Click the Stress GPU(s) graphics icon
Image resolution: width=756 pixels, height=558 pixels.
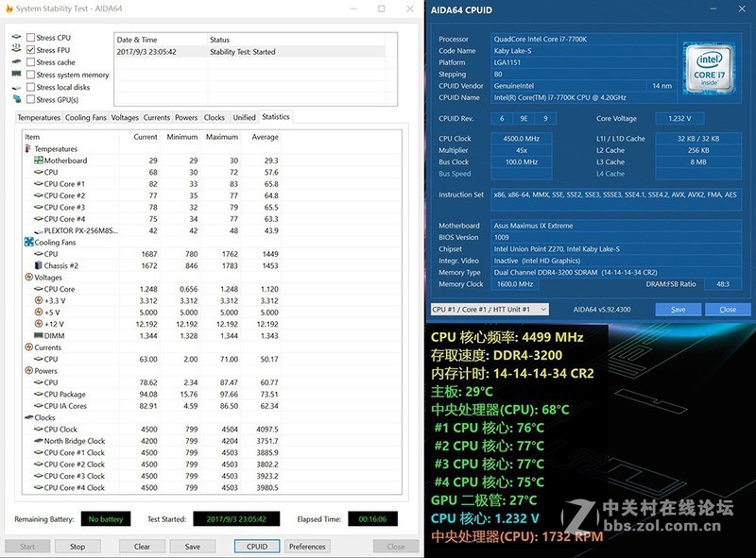tap(17, 97)
